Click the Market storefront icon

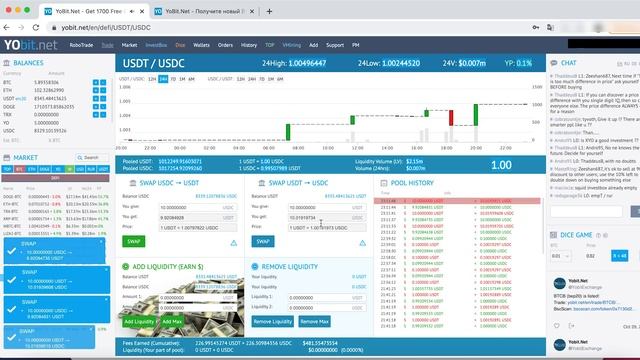tap(7, 158)
